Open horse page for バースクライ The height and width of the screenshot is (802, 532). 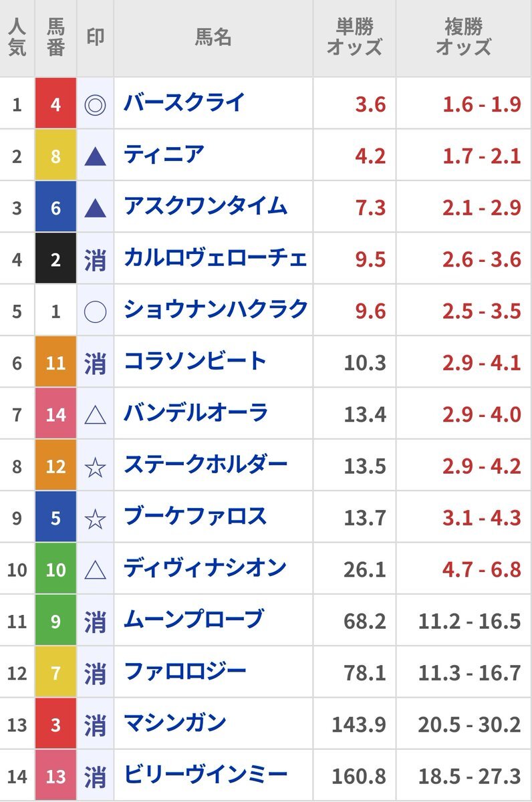coord(184,103)
